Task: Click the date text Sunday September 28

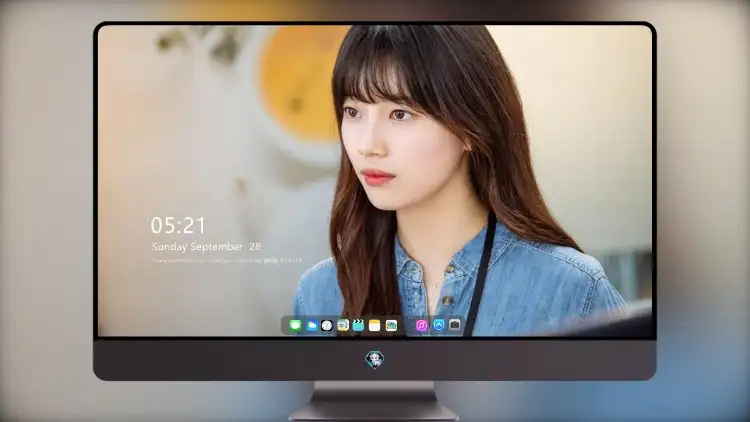Action: (206, 246)
